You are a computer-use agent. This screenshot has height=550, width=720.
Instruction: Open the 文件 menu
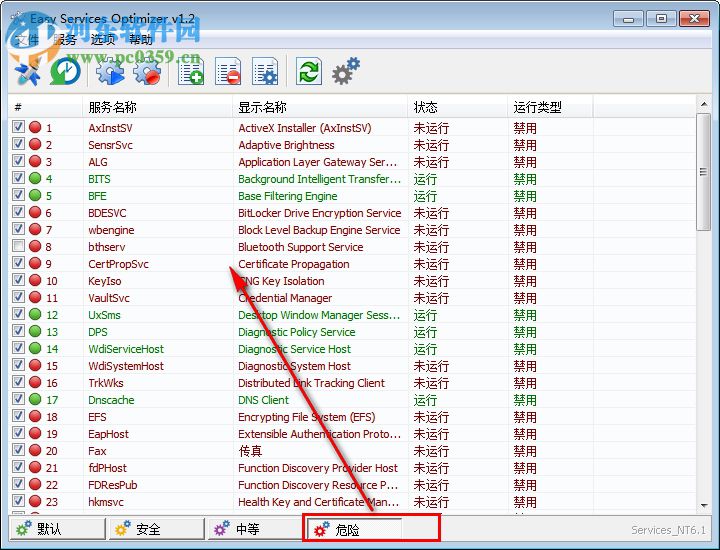27,40
